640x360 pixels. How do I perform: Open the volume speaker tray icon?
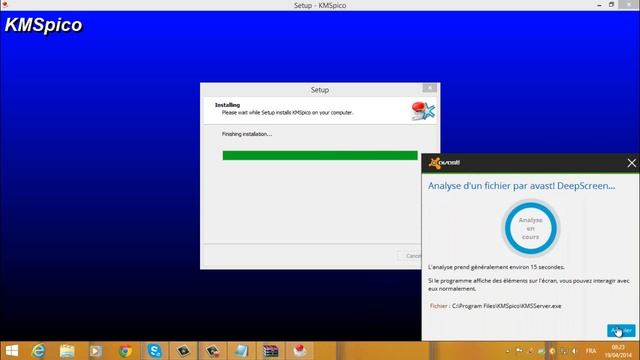tap(574, 351)
